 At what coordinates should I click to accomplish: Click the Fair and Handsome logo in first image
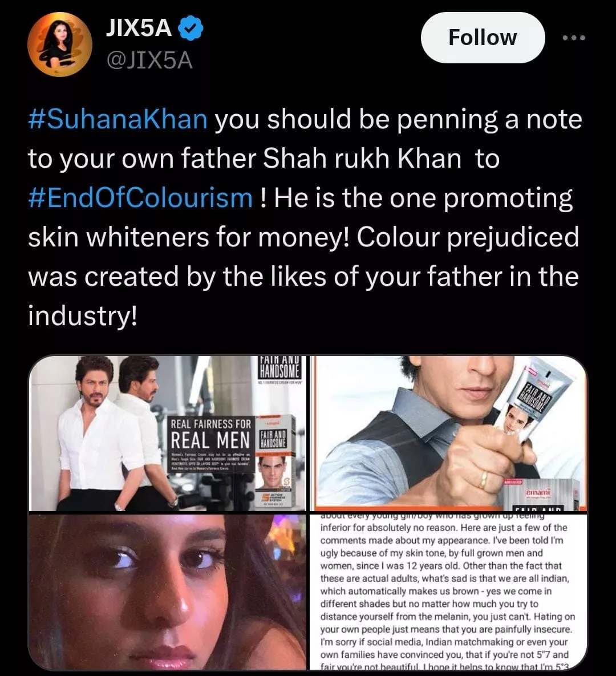[281, 368]
